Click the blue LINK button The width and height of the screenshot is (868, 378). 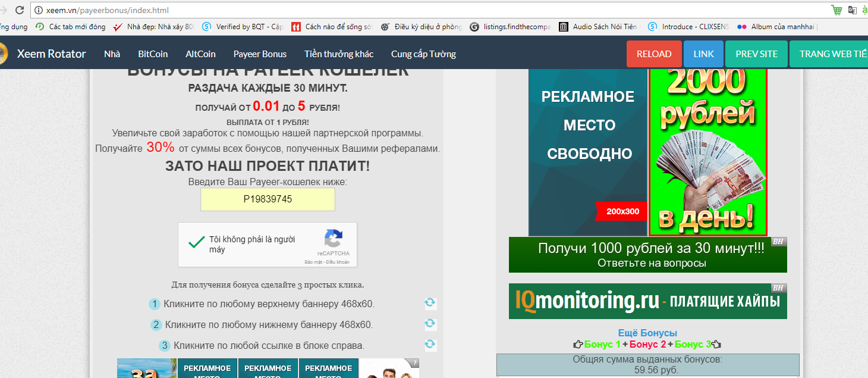[x=703, y=54]
